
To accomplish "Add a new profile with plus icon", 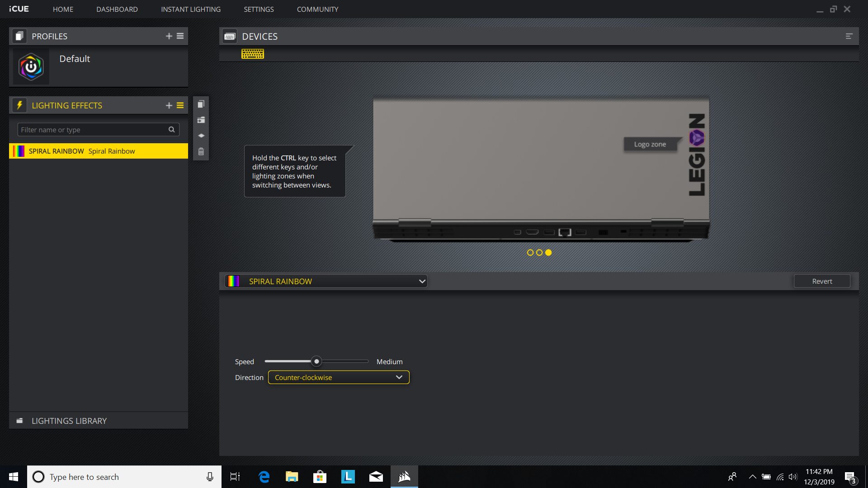I will (x=169, y=36).
